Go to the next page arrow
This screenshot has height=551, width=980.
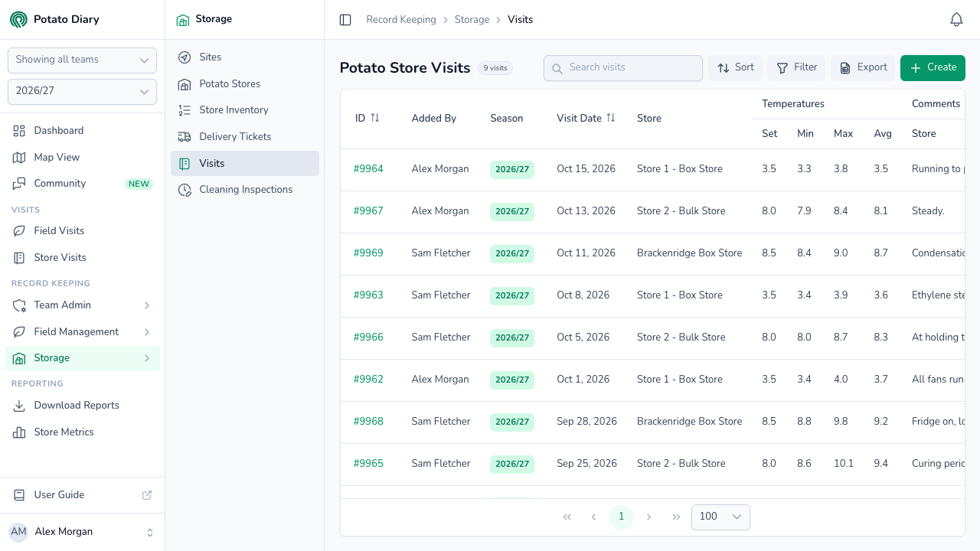coord(648,517)
